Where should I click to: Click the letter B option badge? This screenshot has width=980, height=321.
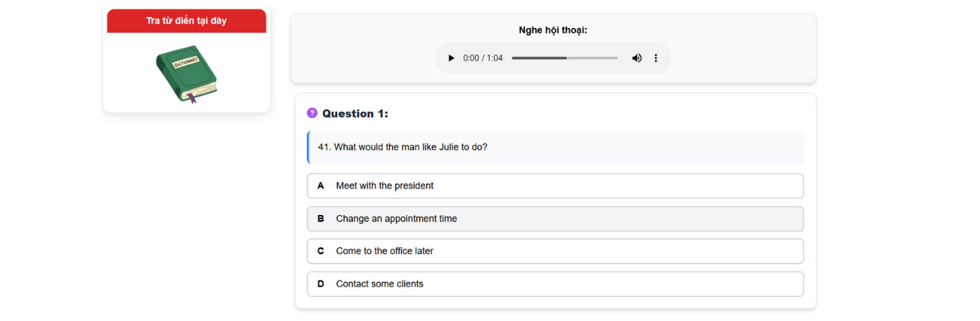[321, 219]
